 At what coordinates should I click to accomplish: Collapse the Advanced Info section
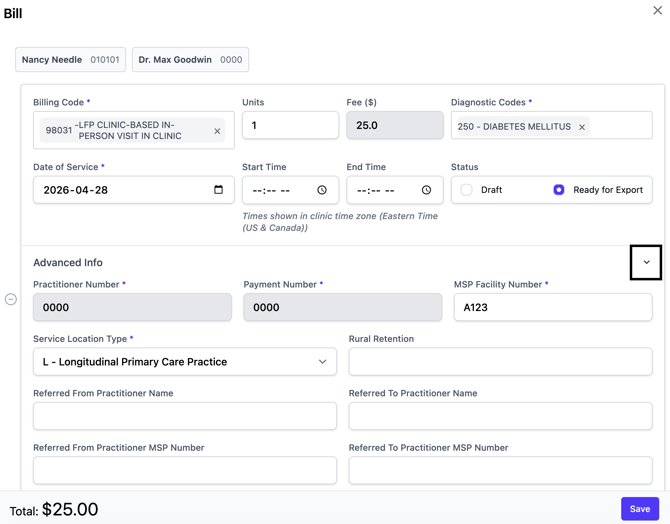(646, 263)
